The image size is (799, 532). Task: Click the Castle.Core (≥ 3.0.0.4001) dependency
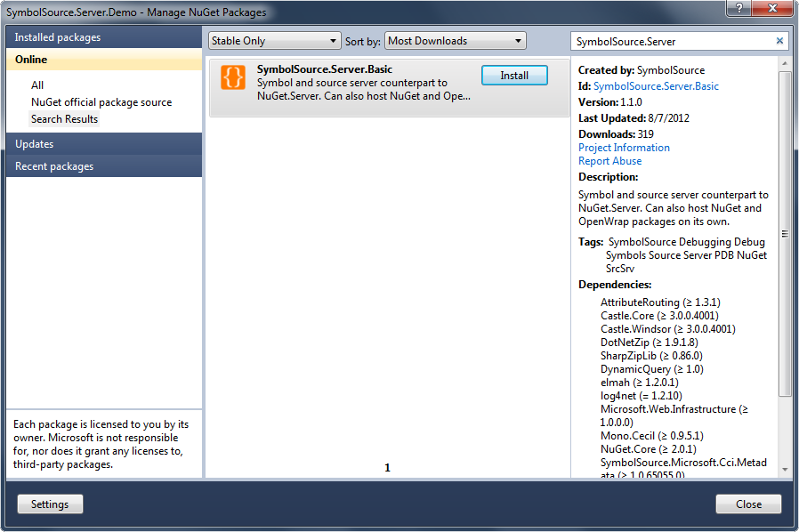[659, 316]
